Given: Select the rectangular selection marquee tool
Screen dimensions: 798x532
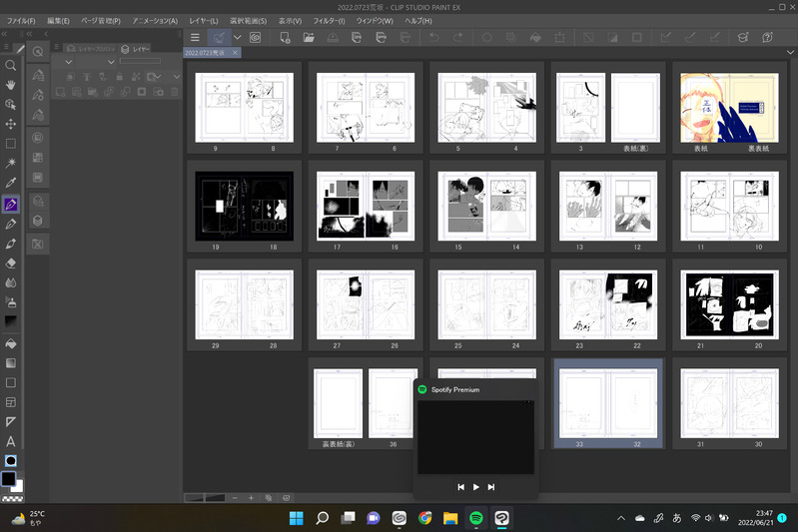Looking at the screenshot, I should [x=10, y=144].
